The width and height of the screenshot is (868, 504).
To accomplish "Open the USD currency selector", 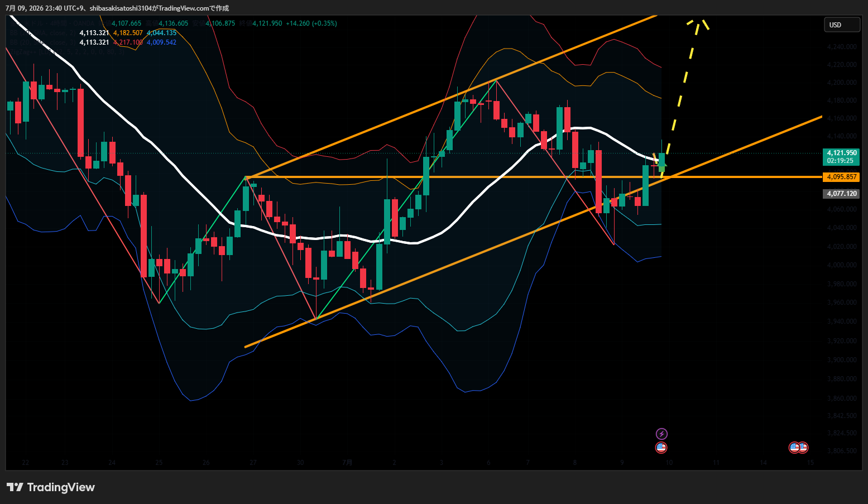I will click(x=842, y=25).
